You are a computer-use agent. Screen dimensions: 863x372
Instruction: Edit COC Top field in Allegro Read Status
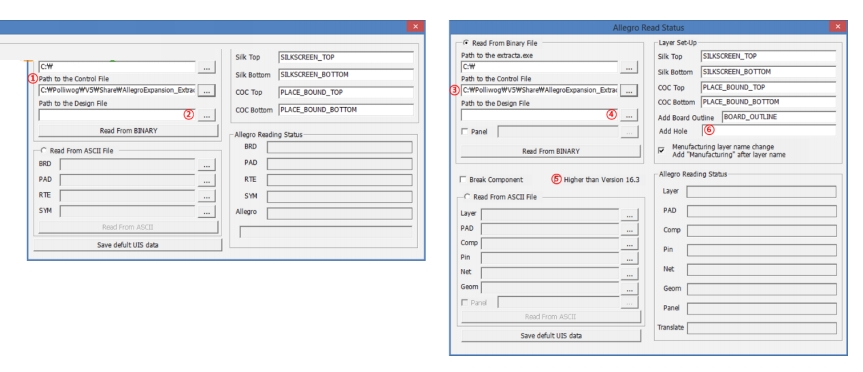[769, 87]
